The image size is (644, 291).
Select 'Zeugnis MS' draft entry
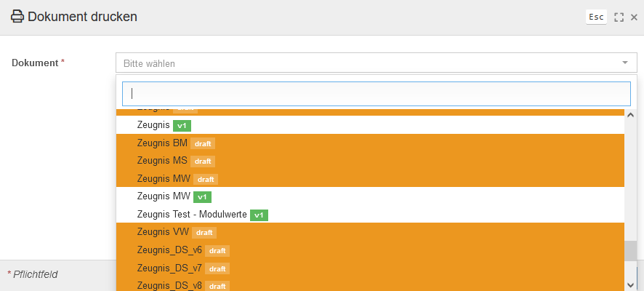coord(370,161)
